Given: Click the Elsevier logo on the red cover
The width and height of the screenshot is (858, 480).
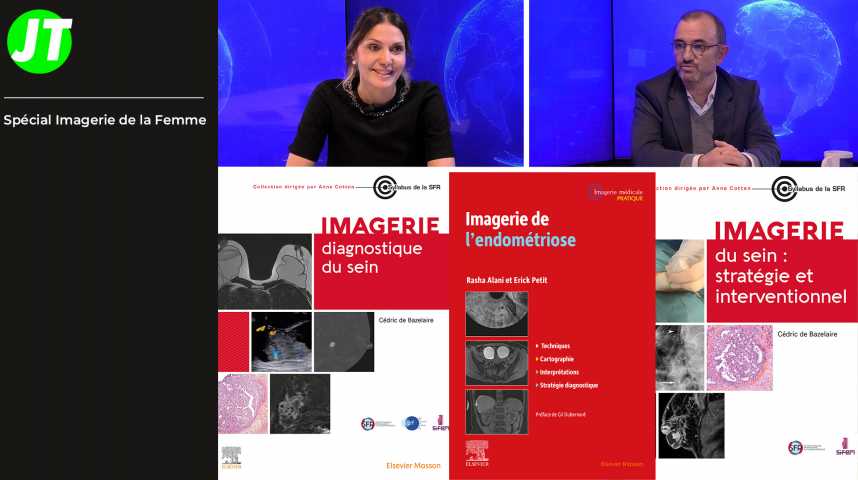Looking at the screenshot, I should pos(477,454).
